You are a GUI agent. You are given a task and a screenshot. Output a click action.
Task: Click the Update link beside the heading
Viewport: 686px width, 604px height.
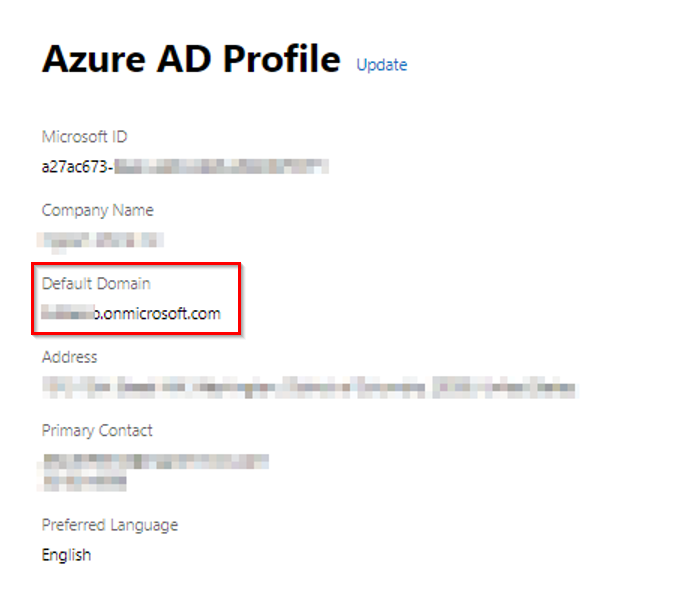click(381, 65)
